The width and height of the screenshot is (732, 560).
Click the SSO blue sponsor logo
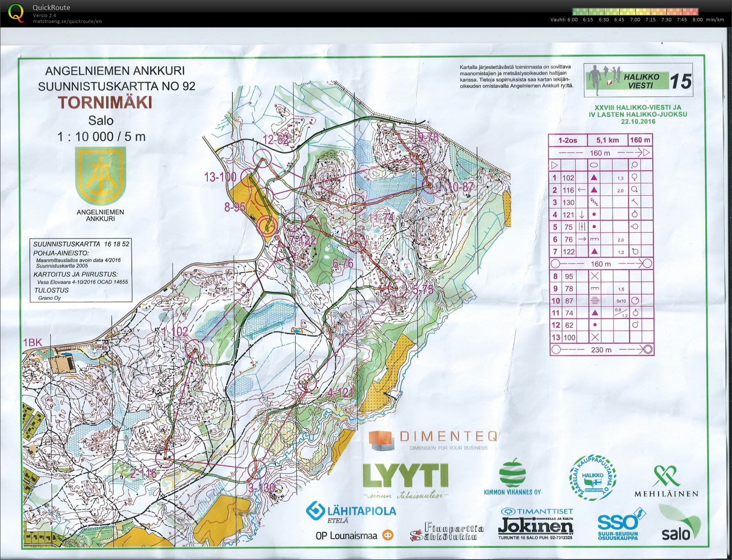coord(618,523)
